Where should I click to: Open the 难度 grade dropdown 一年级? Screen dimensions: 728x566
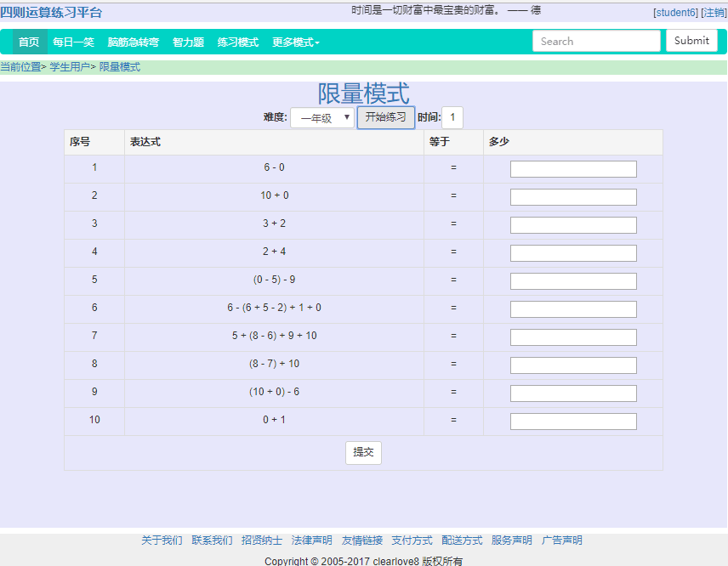click(322, 118)
